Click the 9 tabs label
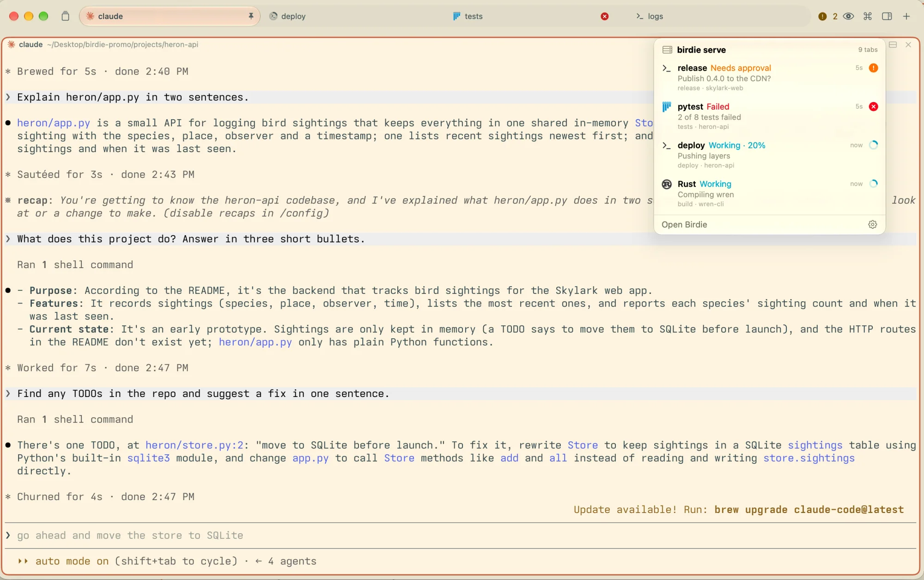Screen dimensions: 924x580 pos(868,50)
